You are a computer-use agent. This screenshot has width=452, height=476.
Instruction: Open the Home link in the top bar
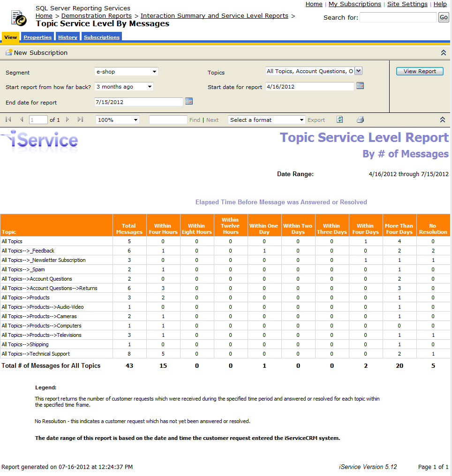[314, 4]
